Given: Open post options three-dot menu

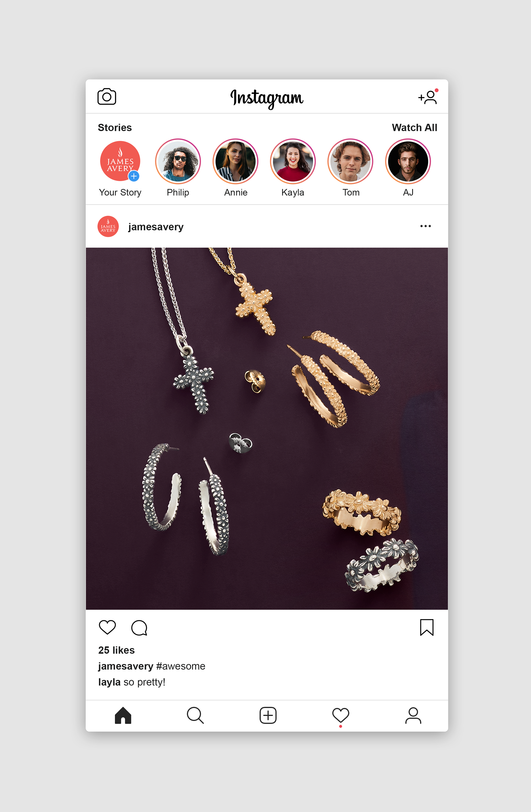Looking at the screenshot, I should click(426, 226).
